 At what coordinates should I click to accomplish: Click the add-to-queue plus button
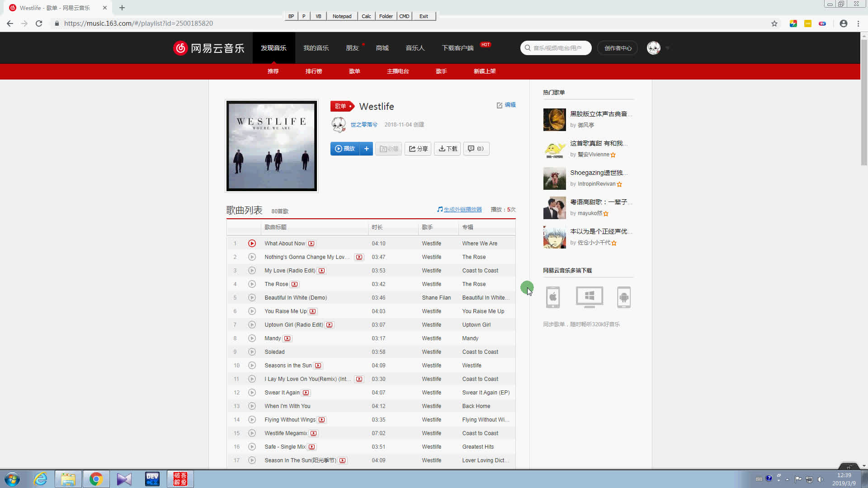click(366, 149)
